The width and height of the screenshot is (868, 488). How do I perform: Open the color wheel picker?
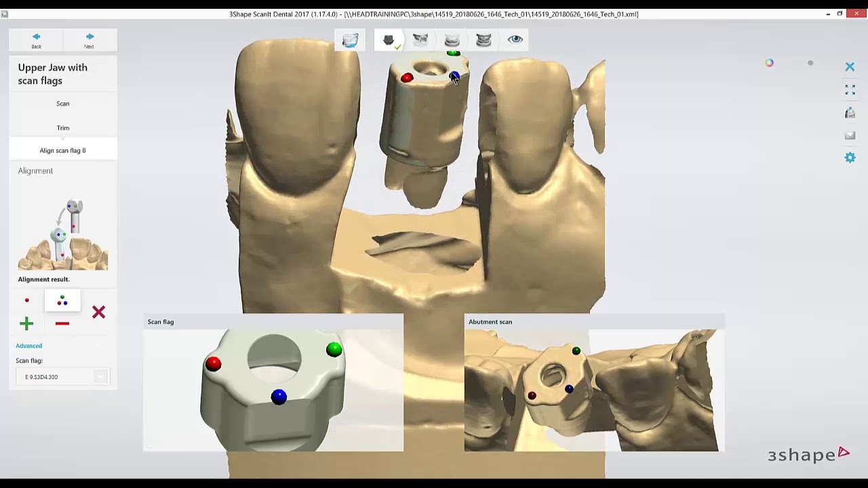coord(769,63)
